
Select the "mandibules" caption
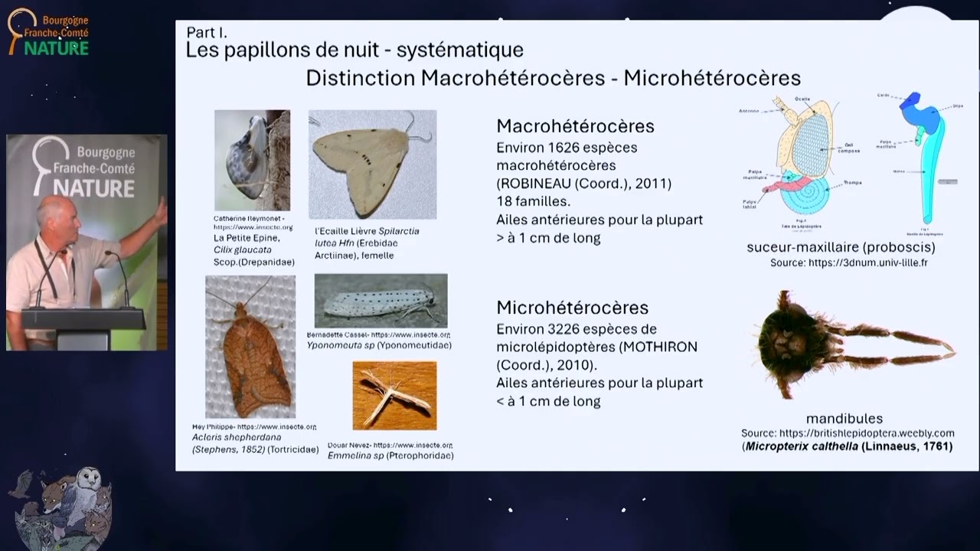(x=844, y=419)
